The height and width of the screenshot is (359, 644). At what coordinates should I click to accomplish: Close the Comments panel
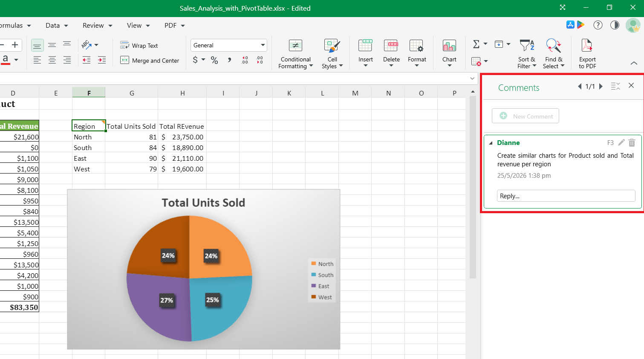631,85
